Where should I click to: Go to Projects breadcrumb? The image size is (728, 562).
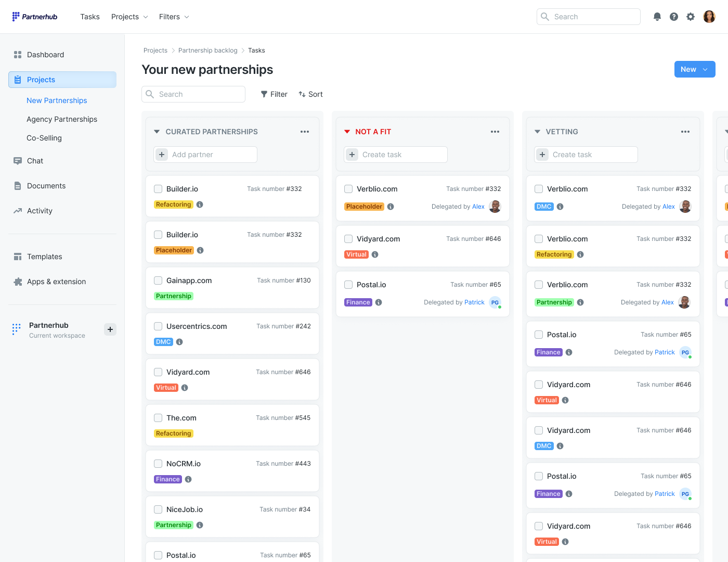[x=155, y=50]
